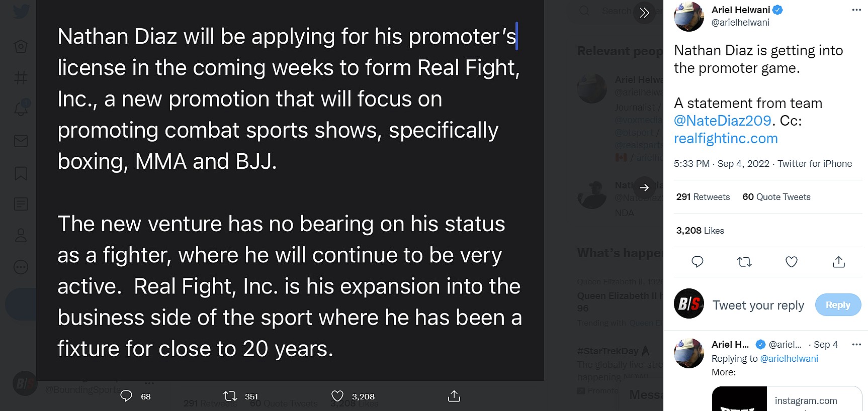Share tweet using the panel share icon

(x=838, y=262)
